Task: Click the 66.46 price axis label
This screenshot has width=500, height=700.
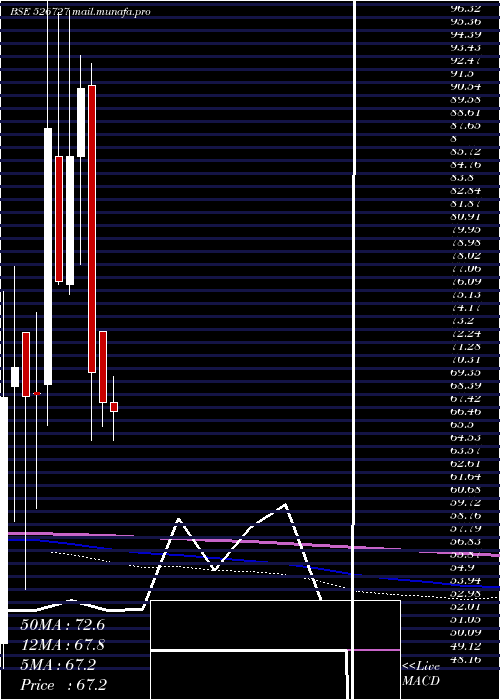Action: (x=465, y=412)
